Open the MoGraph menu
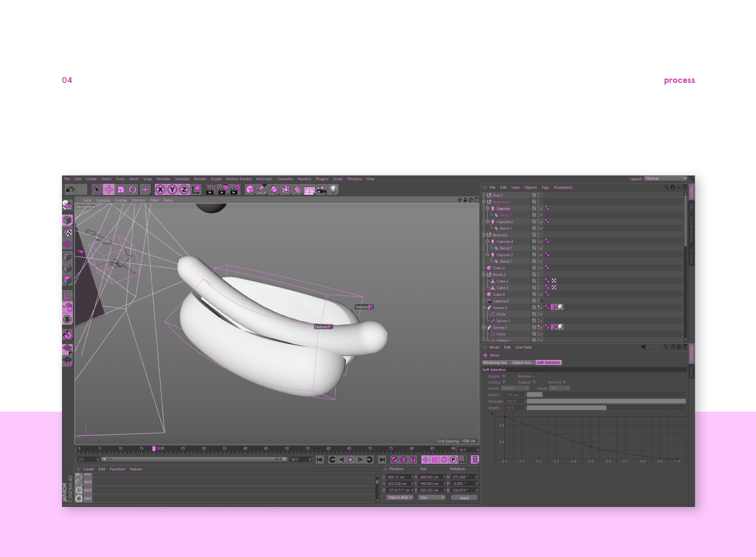 point(264,179)
